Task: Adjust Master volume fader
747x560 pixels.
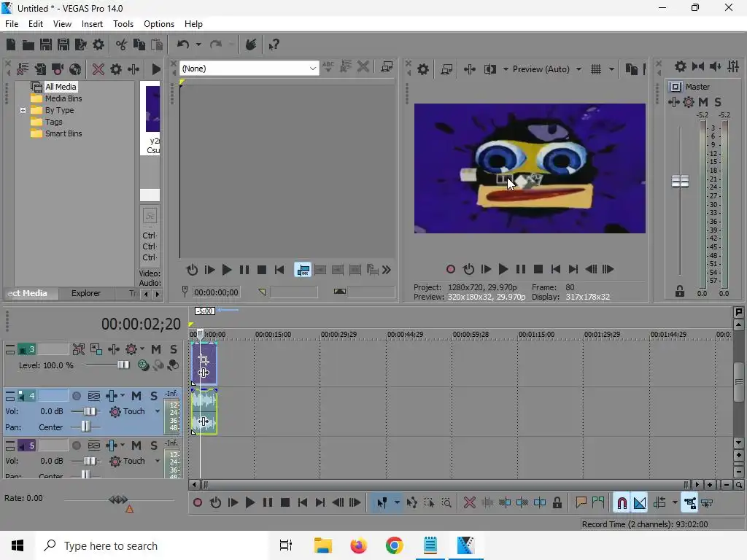Action: coord(680,181)
